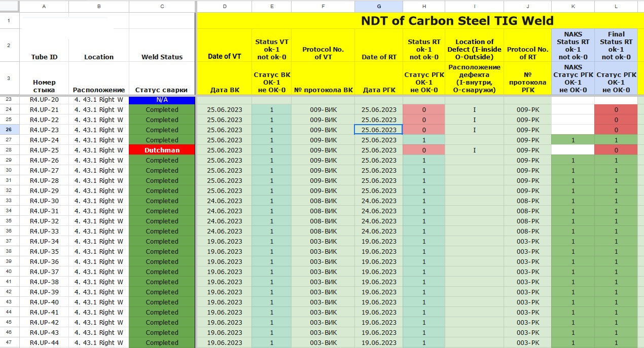This screenshot has height=348, width=644.
Task: Click VT protocol cell for R4.UP-30
Action: coord(323,201)
